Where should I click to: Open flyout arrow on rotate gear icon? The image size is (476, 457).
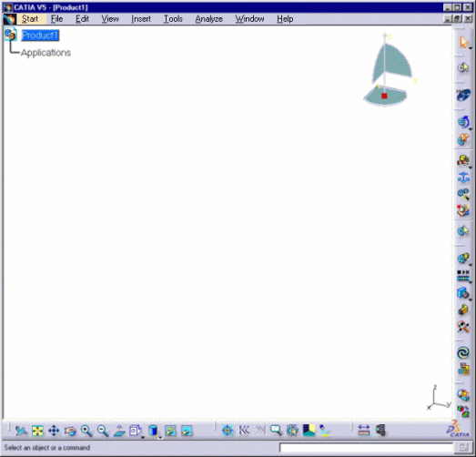pos(471,128)
